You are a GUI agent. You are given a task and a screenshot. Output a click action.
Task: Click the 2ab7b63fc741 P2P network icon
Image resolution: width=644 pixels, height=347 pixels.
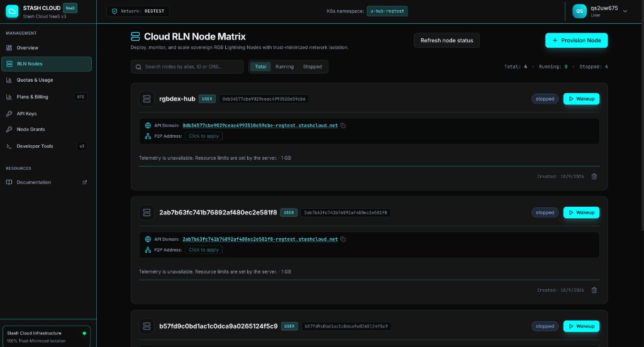click(148, 250)
